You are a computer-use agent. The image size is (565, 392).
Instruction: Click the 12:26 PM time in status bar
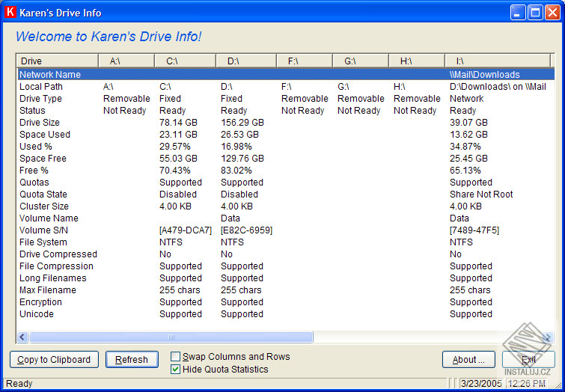click(526, 383)
